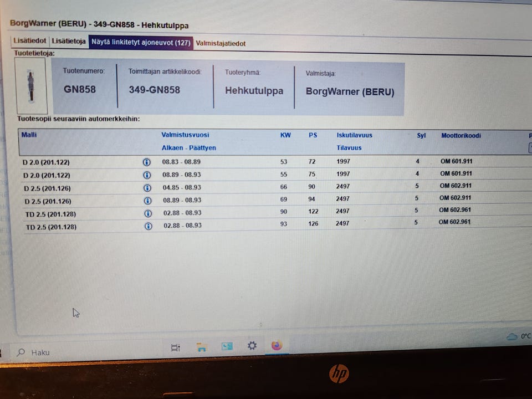Click engine code OM 601.911 in 53 kW row
Image resolution: width=532 pixels, height=399 pixels.
tap(456, 161)
